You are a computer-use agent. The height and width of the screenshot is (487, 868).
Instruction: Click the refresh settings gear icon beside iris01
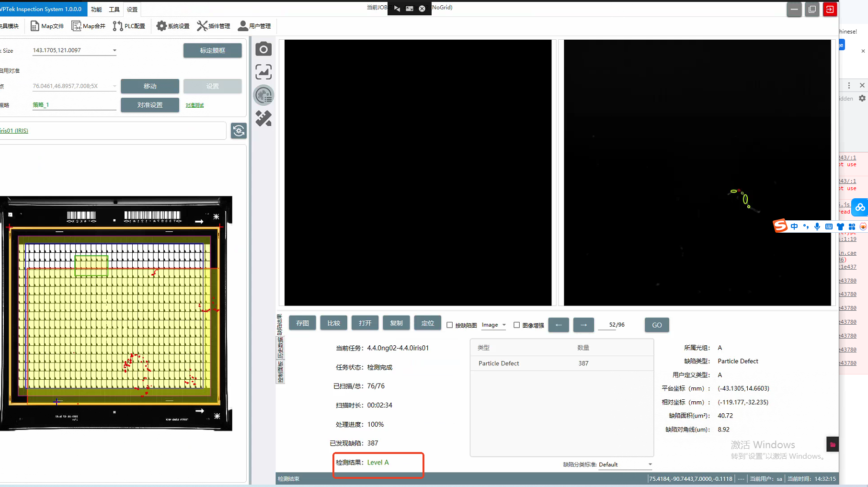[239, 131]
